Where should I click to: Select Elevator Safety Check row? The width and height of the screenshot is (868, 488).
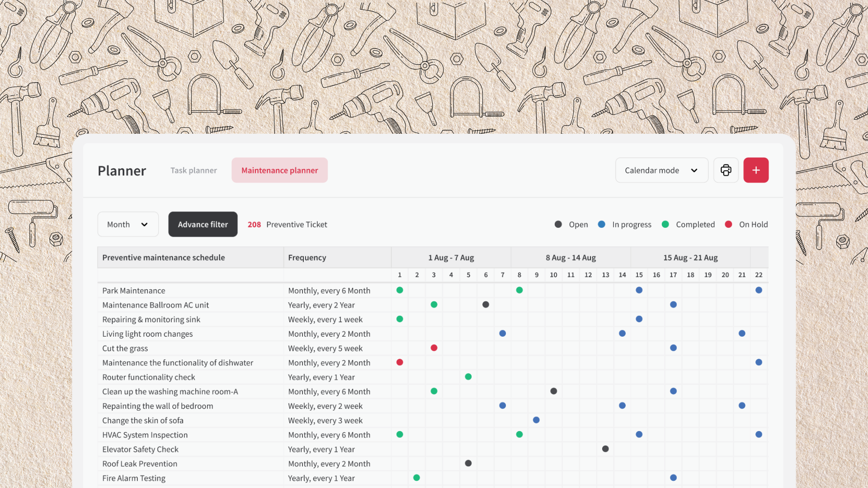click(x=140, y=450)
